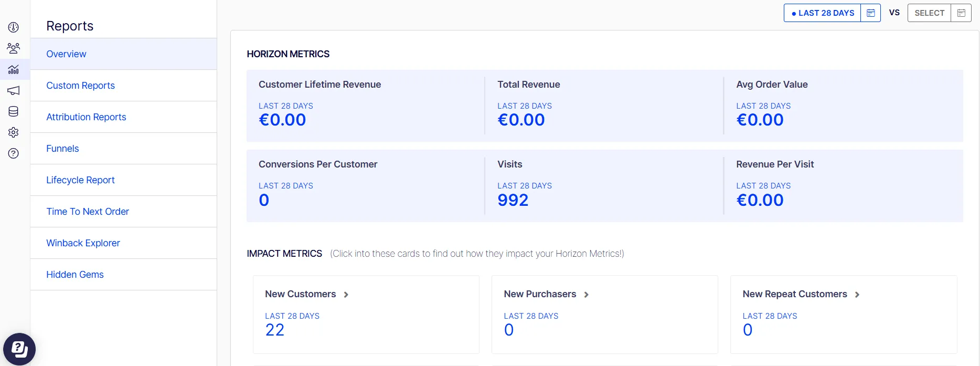Click the Impact Metrics heading
This screenshot has height=366, width=980.
(284, 254)
